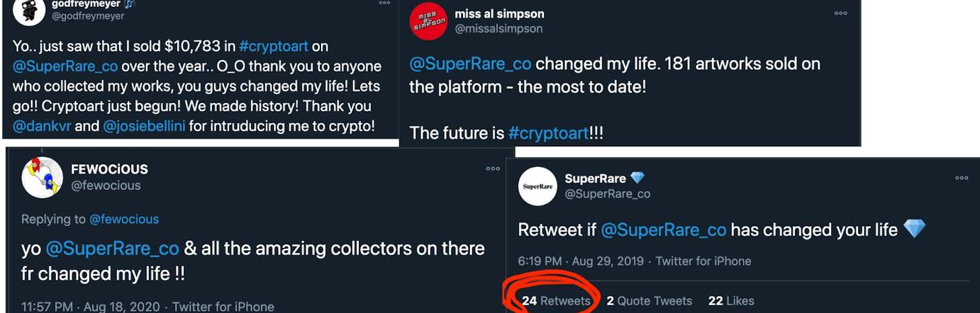Click FEWOCiOUS profile avatar
980x313 pixels.
pos(42,178)
